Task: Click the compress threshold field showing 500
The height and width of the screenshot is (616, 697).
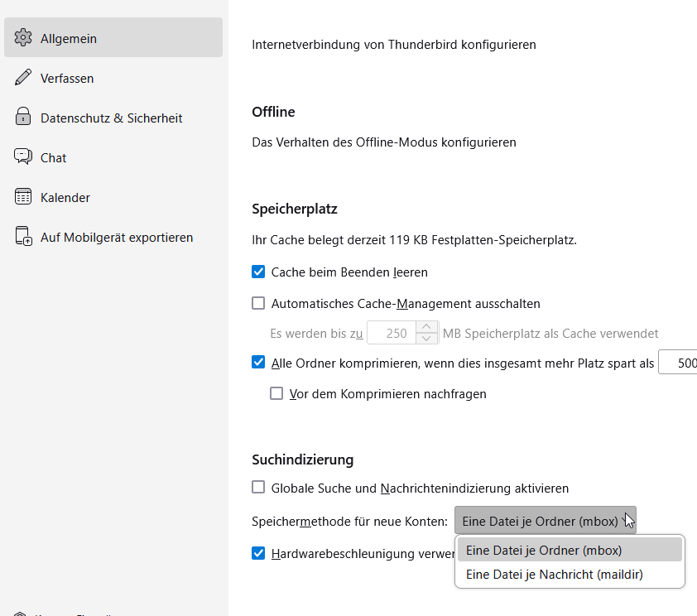Action: (679, 363)
